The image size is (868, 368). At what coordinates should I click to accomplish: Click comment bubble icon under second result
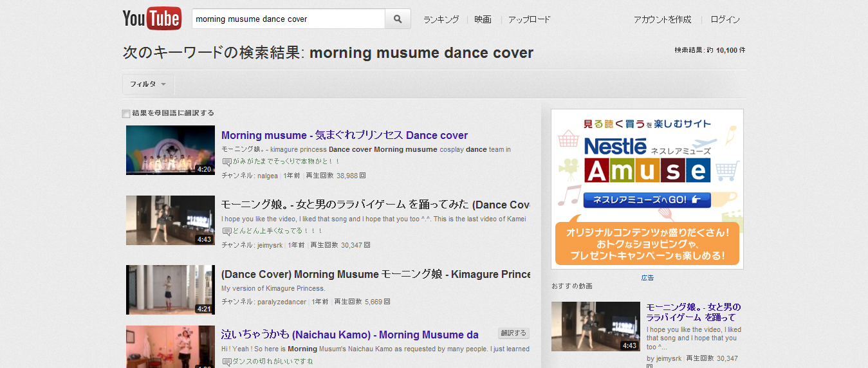226,232
